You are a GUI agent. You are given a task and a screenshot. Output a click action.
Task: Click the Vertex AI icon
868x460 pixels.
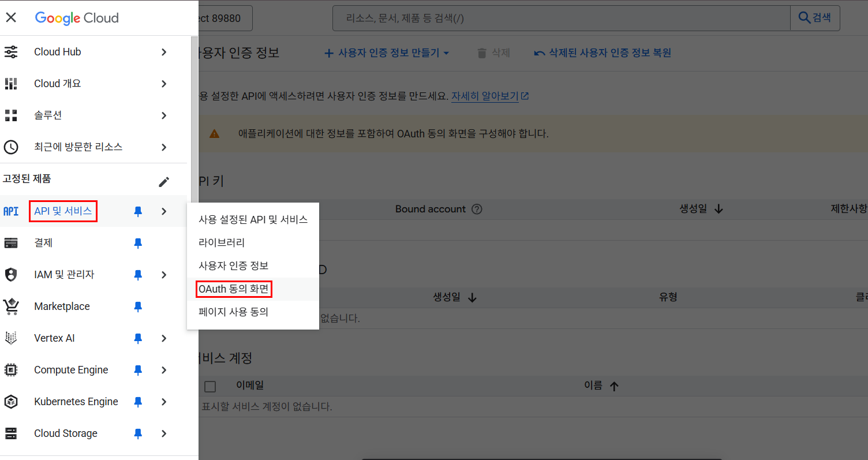(x=11, y=338)
